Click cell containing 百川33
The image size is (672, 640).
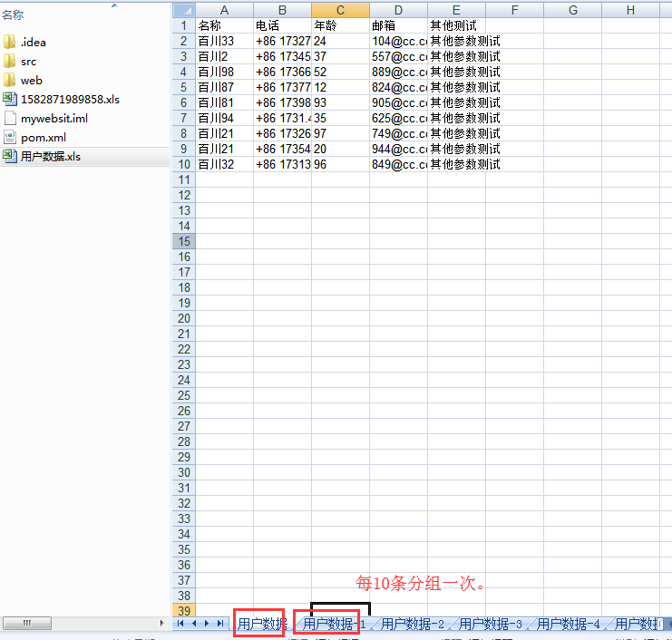coord(224,41)
